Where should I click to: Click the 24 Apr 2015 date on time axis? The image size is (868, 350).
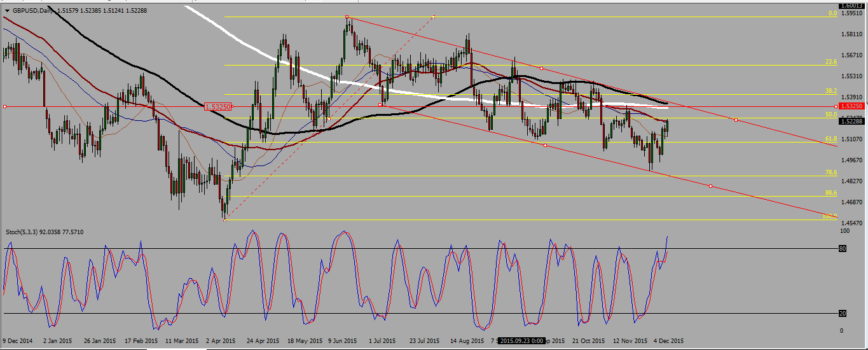click(262, 341)
